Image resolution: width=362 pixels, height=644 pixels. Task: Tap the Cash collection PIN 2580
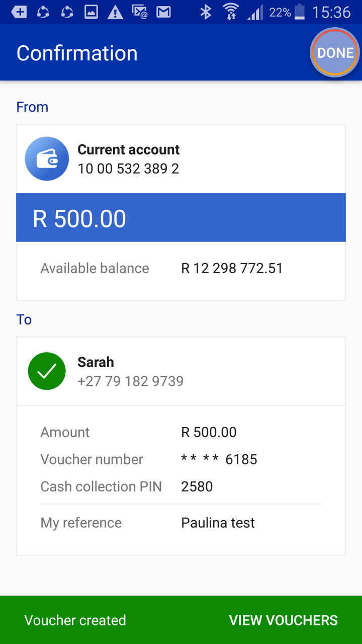(197, 487)
